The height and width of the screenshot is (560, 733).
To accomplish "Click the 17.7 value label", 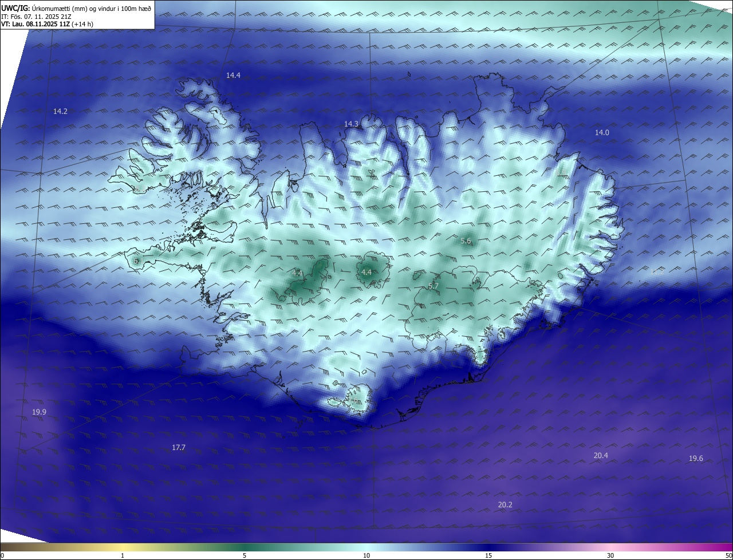I will [179, 447].
